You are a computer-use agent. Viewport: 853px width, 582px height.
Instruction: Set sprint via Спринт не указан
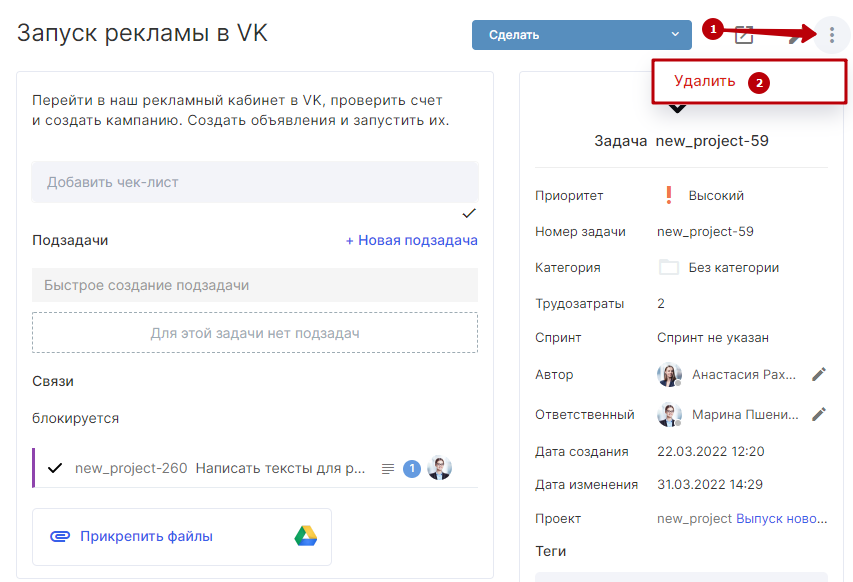click(x=713, y=338)
